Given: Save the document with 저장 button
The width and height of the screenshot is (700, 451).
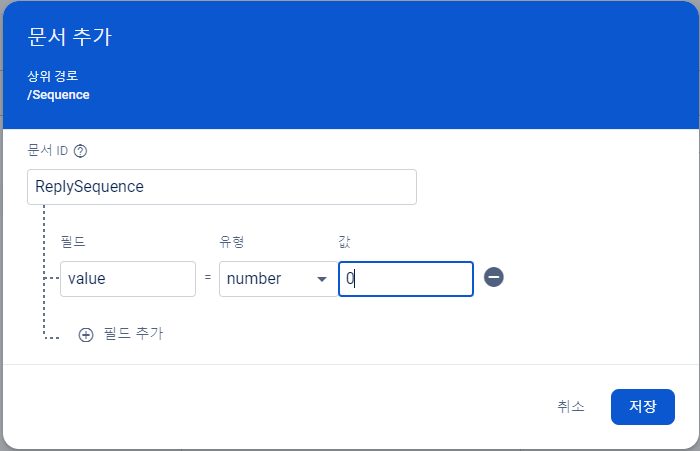Looking at the screenshot, I should (x=643, y=407).
